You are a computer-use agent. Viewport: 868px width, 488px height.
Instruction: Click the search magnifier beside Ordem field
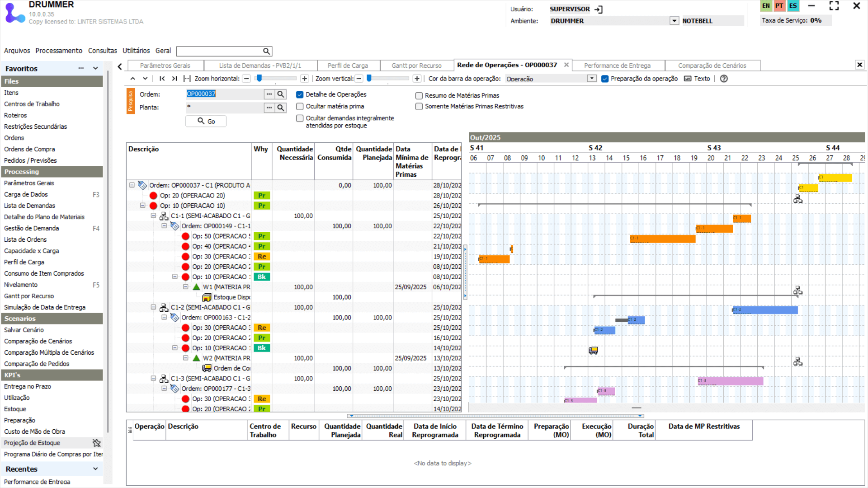(x=281, y=94)
